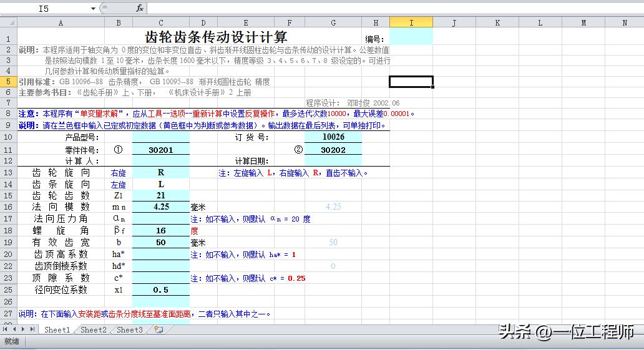
Task: Jump to first sheet with tab navigation arrow
Action: [x=6, y=329]
